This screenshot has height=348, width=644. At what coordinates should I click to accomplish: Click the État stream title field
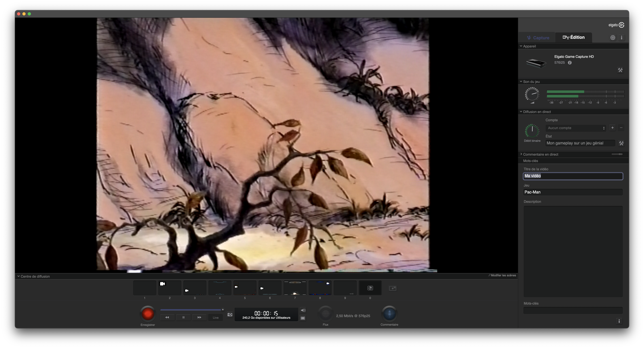click(580, 143)
